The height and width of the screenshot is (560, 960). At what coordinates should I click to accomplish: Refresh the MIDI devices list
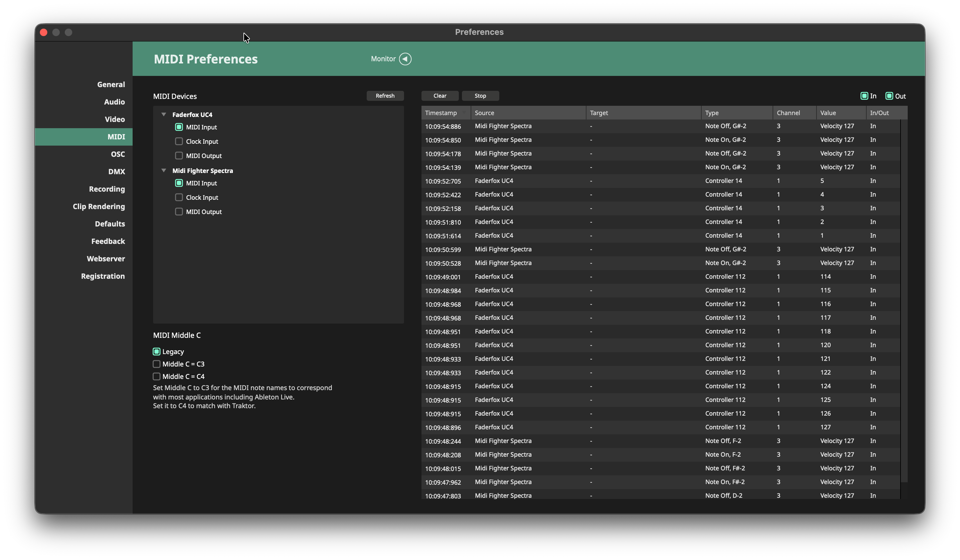click(x=385, y=96)
